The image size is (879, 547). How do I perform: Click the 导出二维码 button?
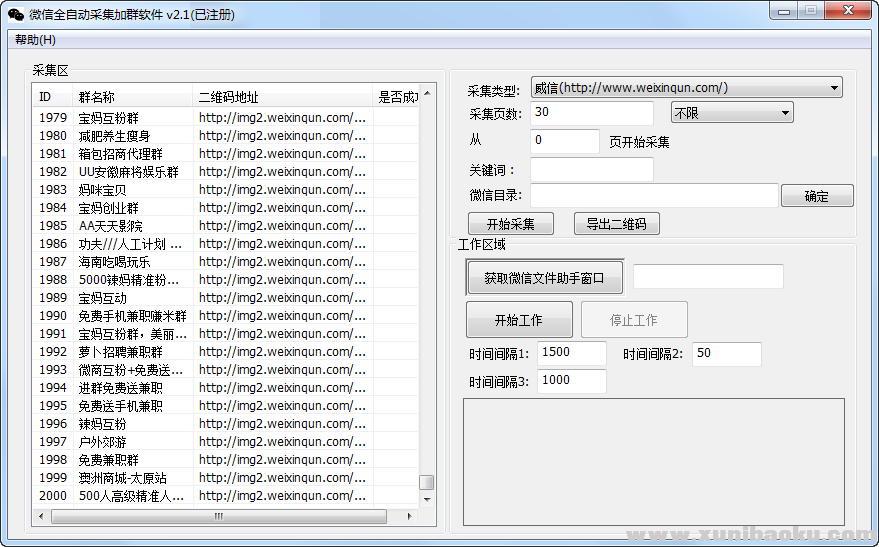pyautogui.click(x=616, y=224)
